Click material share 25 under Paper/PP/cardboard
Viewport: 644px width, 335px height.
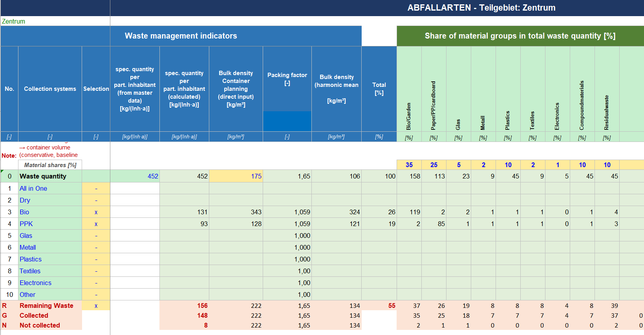[x=434, y=165]
